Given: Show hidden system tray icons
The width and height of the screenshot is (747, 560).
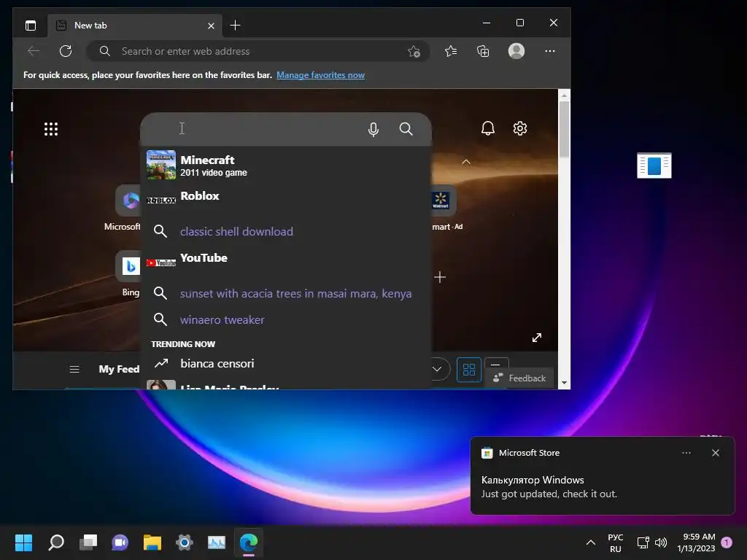Looking at the screenshot, I should click(x=591, y=542).
